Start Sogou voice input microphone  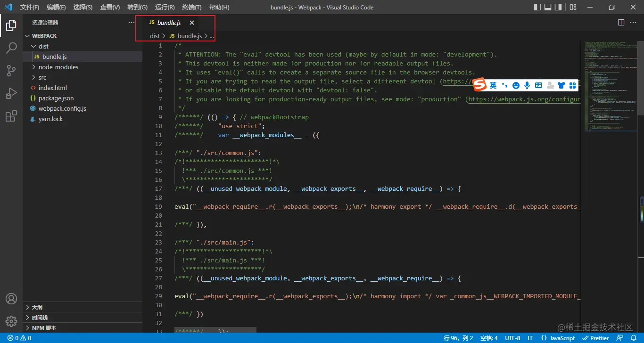[527, 85]
